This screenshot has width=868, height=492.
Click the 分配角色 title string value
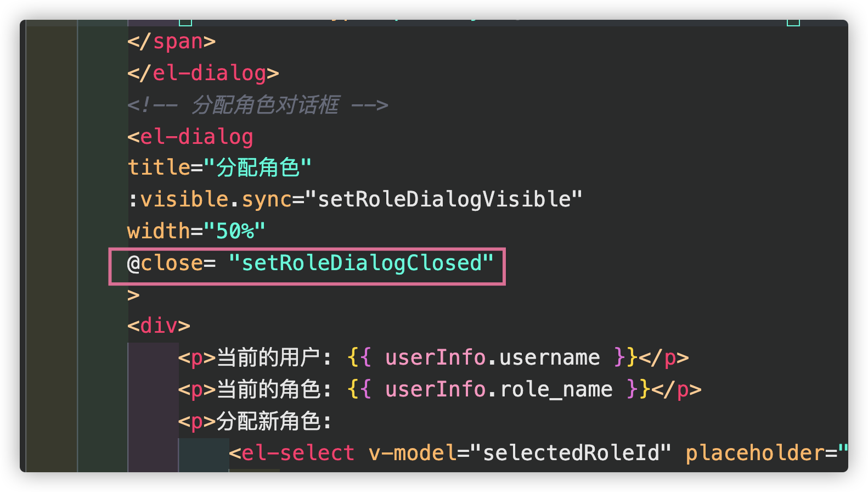pos(257,167)
